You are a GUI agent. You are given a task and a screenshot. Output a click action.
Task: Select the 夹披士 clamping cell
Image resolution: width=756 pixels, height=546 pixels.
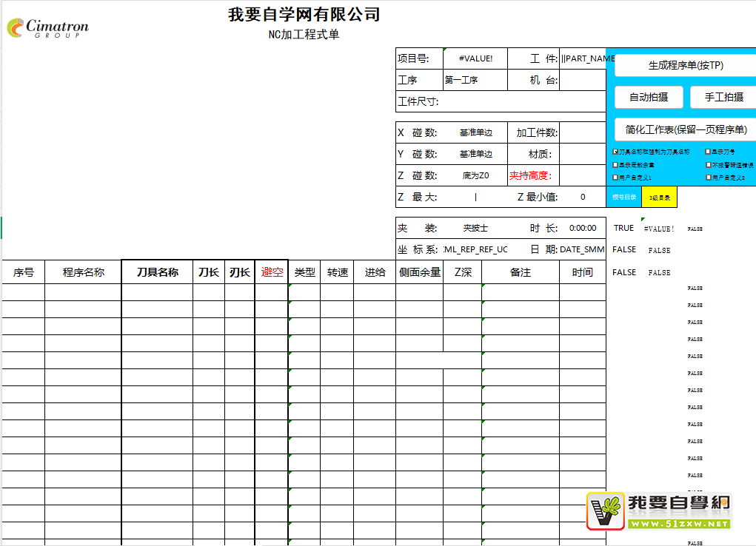tap(475, 228)
